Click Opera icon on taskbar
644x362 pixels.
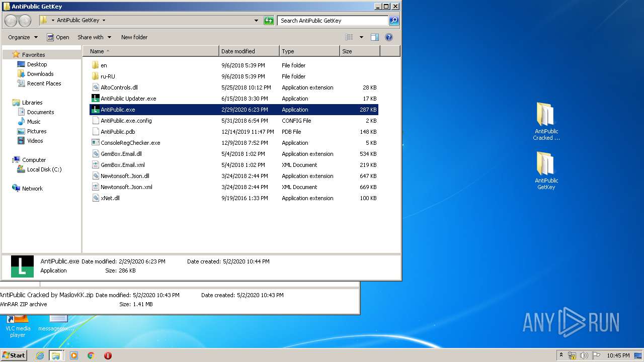[x=108, y=355]
